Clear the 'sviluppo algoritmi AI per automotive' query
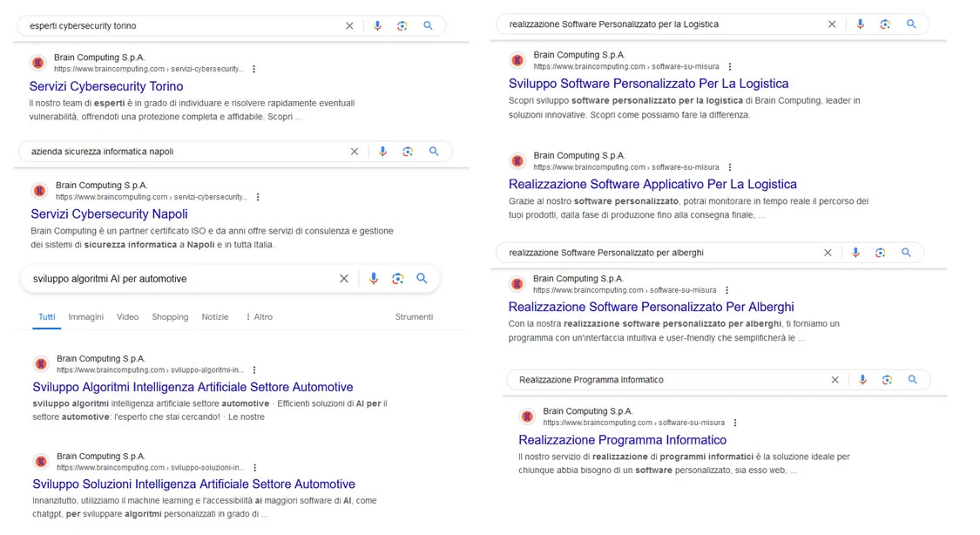980x535 pixels. [x=344, y=279]
